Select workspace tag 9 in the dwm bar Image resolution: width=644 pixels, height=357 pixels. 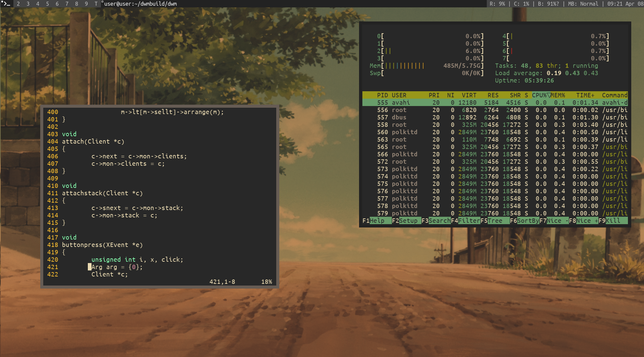pos(86,4)
